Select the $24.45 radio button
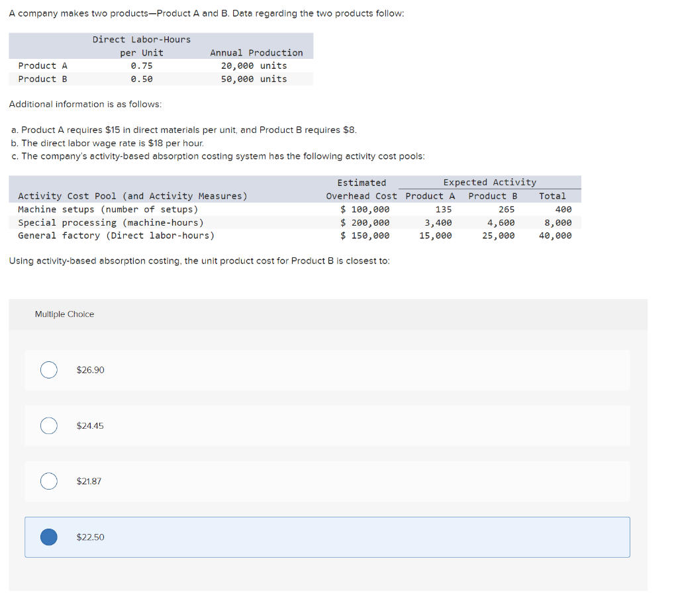Image resolution: width=678 pixels, height=616 pixels. 48,425
